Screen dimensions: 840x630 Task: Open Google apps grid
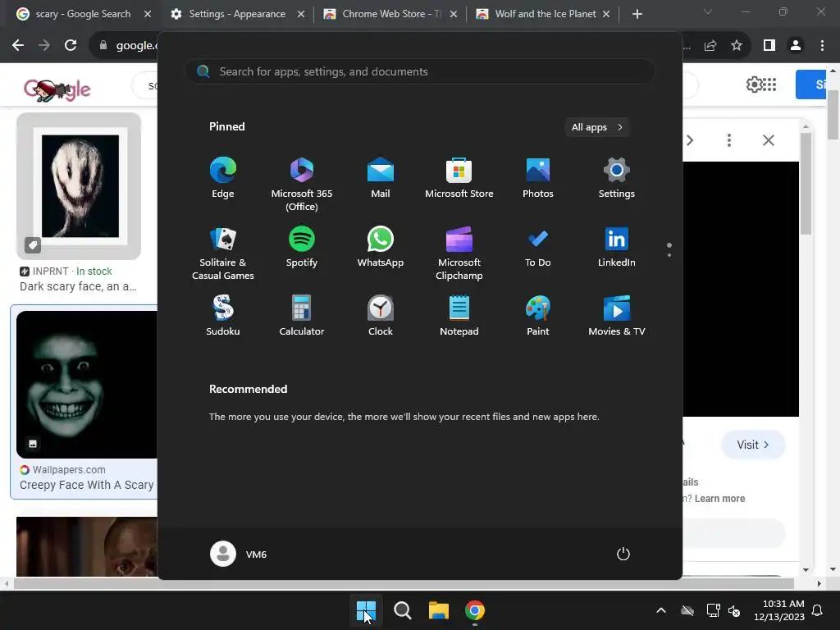pyautogui.click(x=769, y=84)
